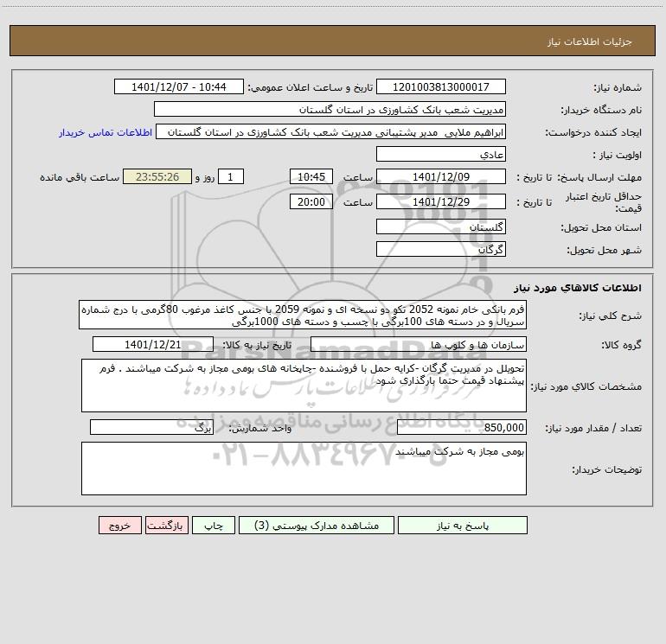Click the نام دستگاه خریدار field

click(330, 109)
